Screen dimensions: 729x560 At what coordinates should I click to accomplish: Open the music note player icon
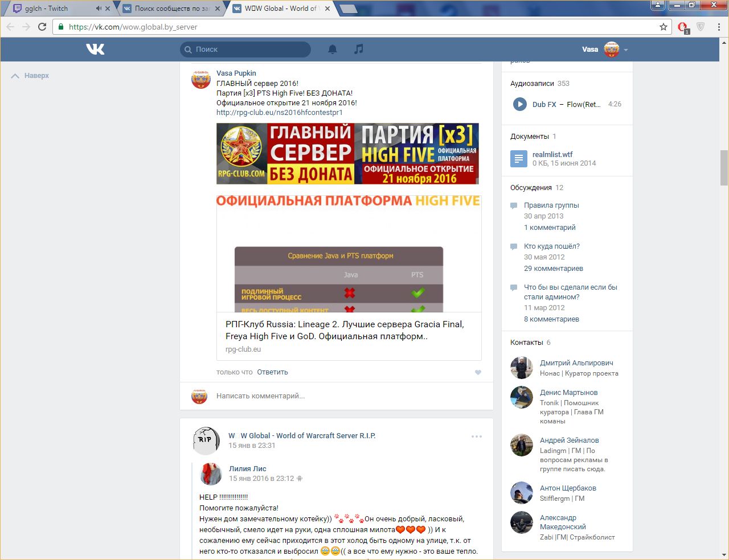(358, 50)
